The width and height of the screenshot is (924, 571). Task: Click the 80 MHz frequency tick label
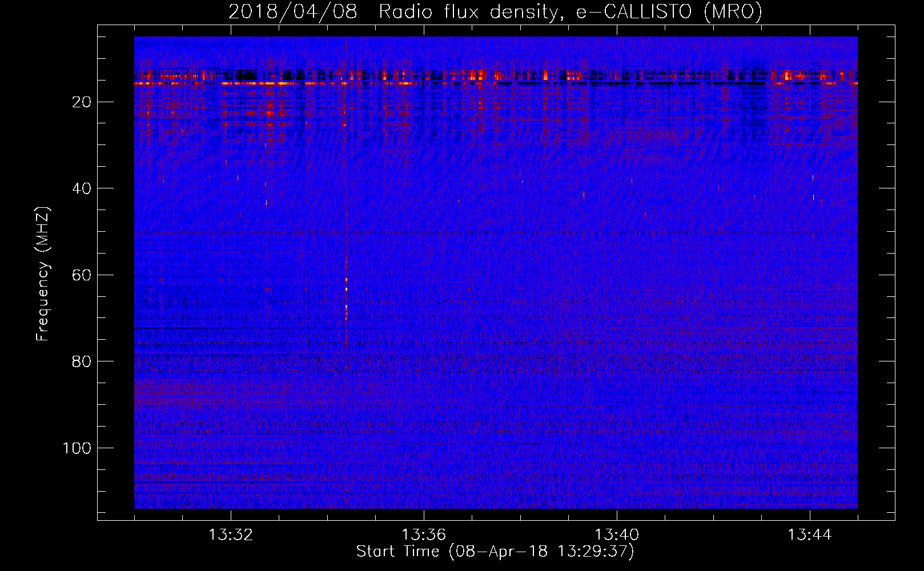tap(82, 361)
